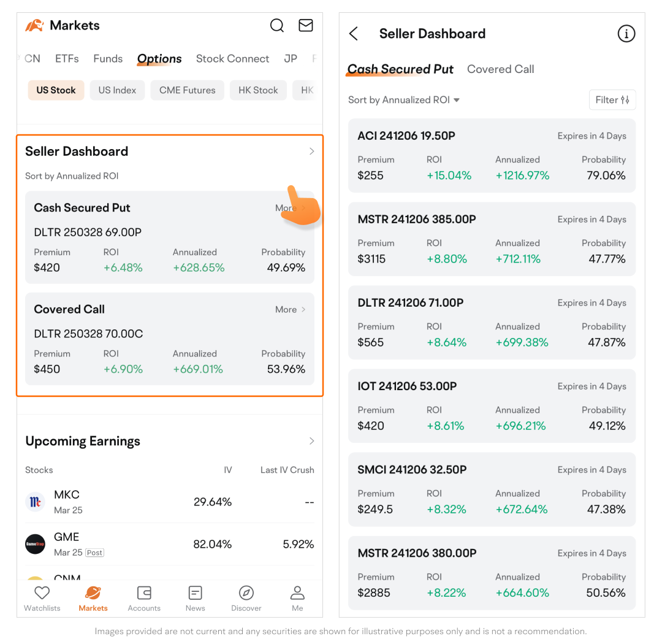Open the Accounts wallet icon
This screenshot has height=644, width=662.
(x=144, y=593)
